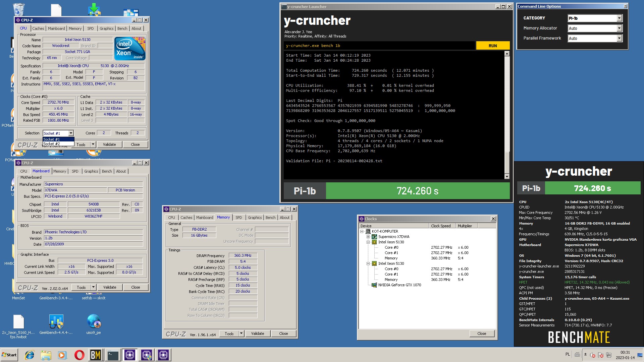Click y-cruncher output scrollbar up arrow
The image size is (644, 362).
[x=507, y=54]
